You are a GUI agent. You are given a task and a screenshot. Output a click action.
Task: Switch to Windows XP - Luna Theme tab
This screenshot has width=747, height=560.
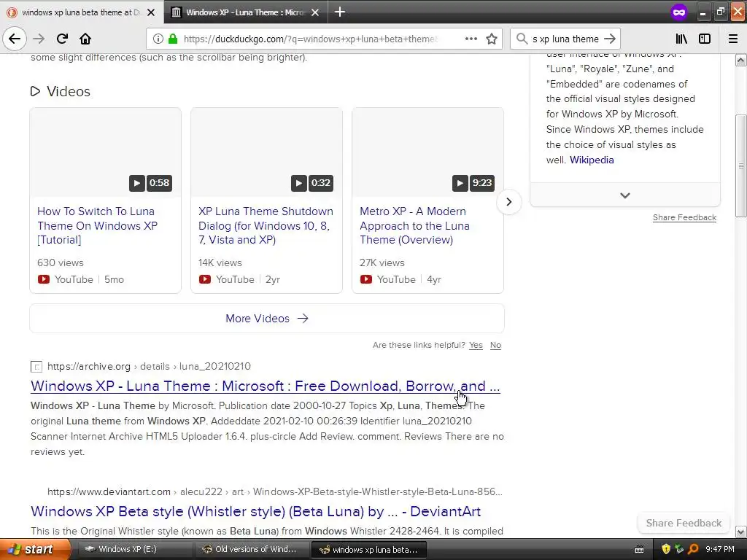tap(245, 12)
